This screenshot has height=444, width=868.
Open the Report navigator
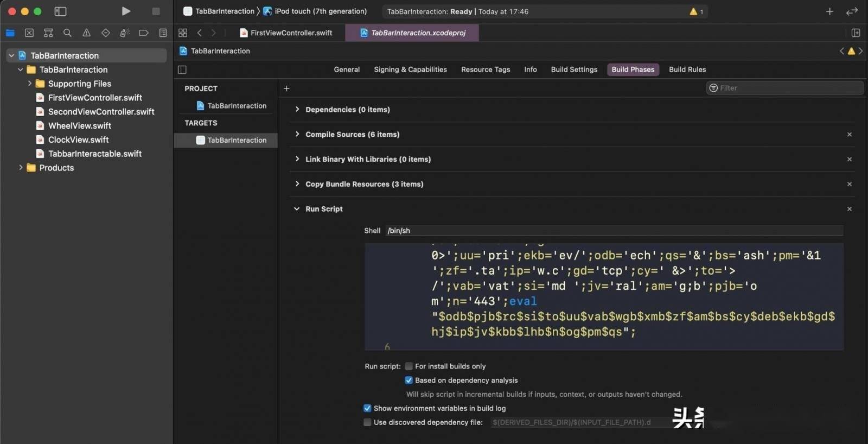click(163, 33)
